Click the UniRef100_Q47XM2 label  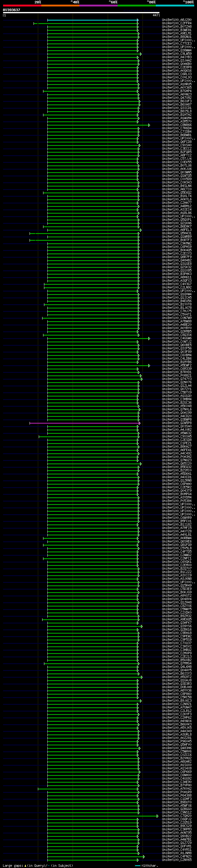pyautogui.click(x=177, y=98)
